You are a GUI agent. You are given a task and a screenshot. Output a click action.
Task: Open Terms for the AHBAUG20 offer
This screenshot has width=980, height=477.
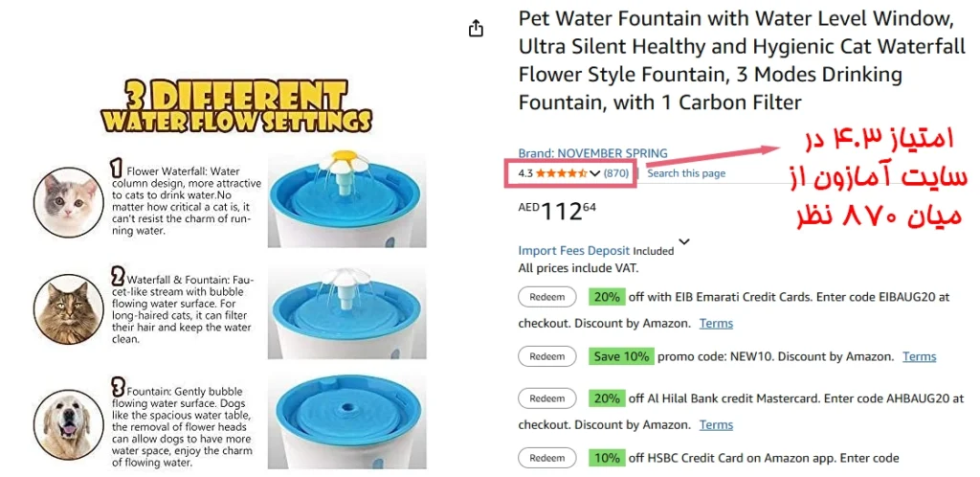[716, 425]
